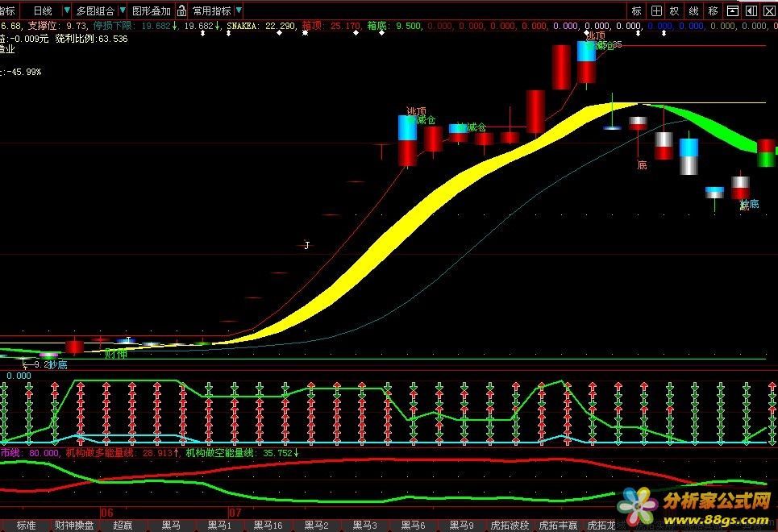Viewport: 778px width, 532px height.
Task: Click the 线 drawing-line icon
Action: click(x=693, y=10)
